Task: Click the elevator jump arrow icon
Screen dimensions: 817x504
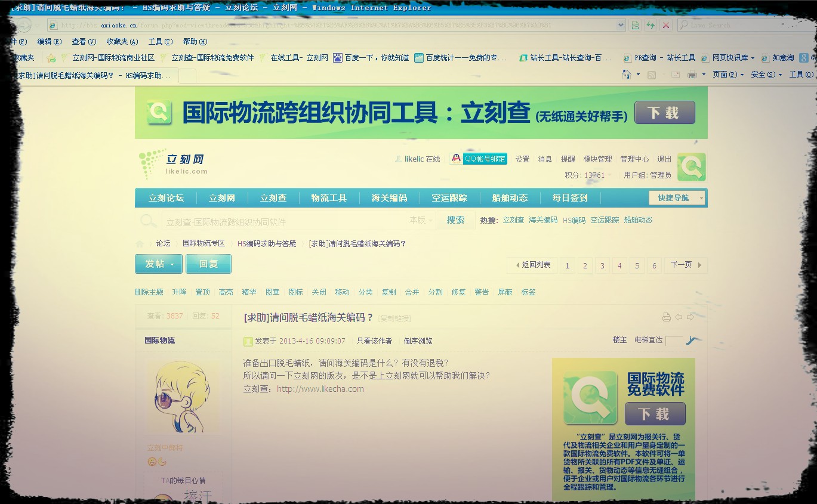Action: pyautogui.click(x=692, y=341)
